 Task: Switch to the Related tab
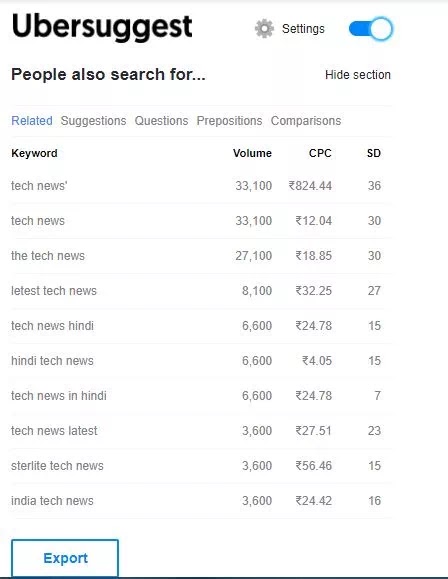point(32,121)
